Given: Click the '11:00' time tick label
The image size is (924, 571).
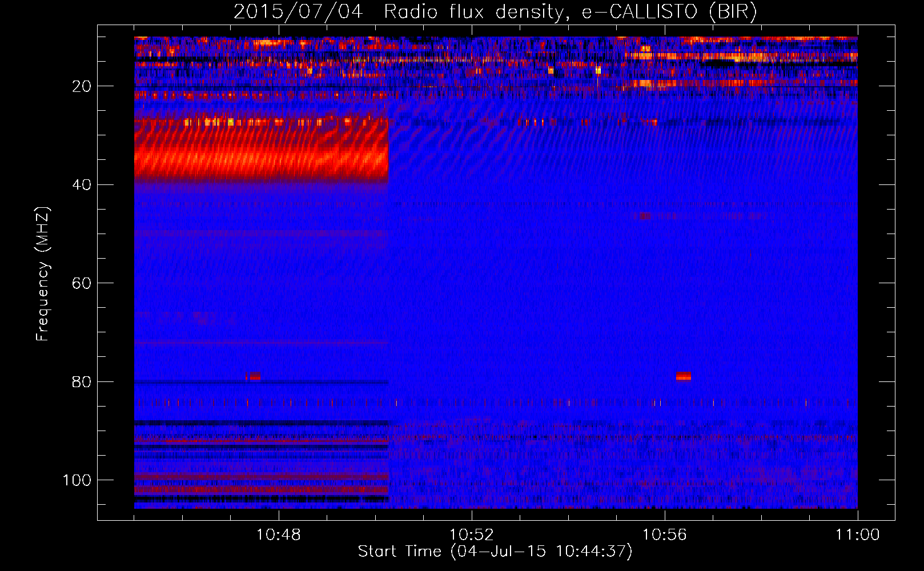Looking at the screenshot, I should (x=857, y=535).
